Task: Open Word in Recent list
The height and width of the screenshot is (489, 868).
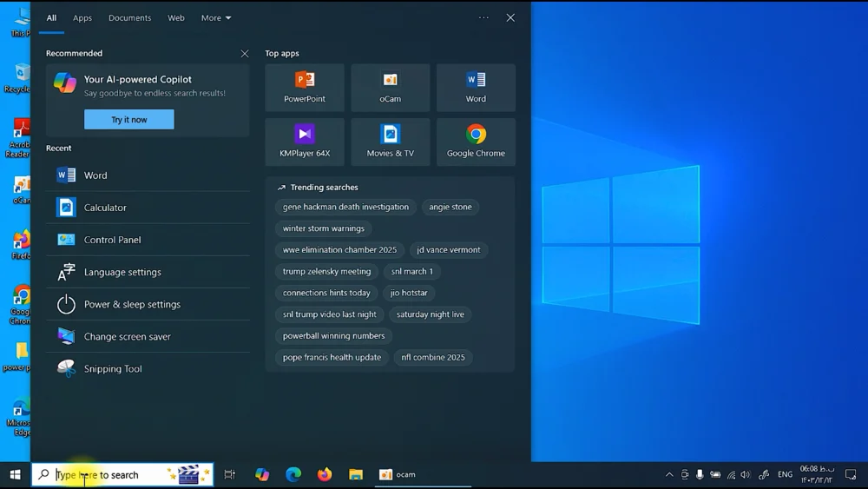Action: point(148,175)
